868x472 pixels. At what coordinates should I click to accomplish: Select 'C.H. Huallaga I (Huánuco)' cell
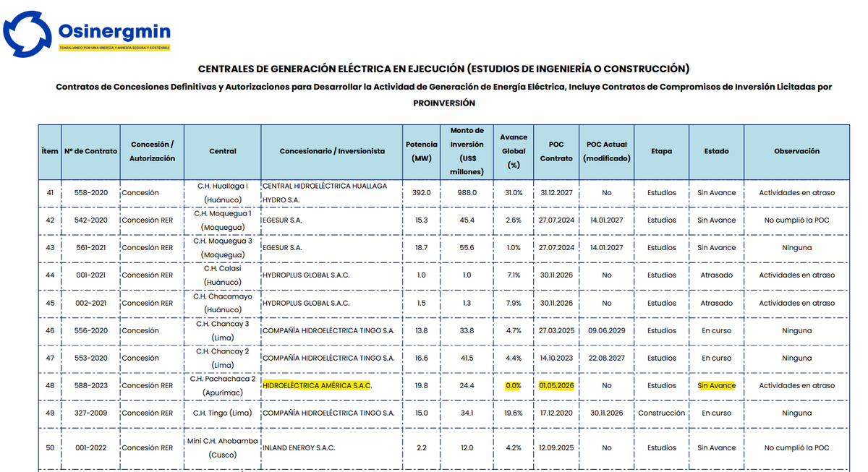pyautogui.click(x=223, y=193)
